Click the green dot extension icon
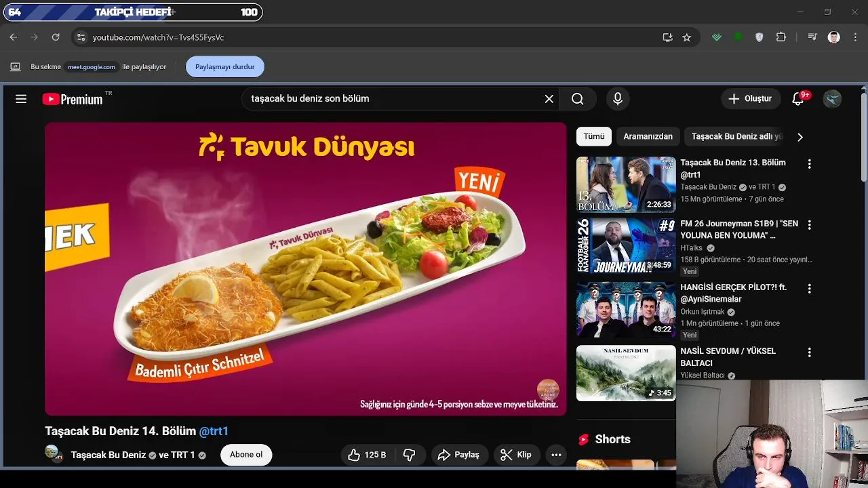Image resolution: width=868 pixels, height=488 pixels. click(x=738, y=37)
